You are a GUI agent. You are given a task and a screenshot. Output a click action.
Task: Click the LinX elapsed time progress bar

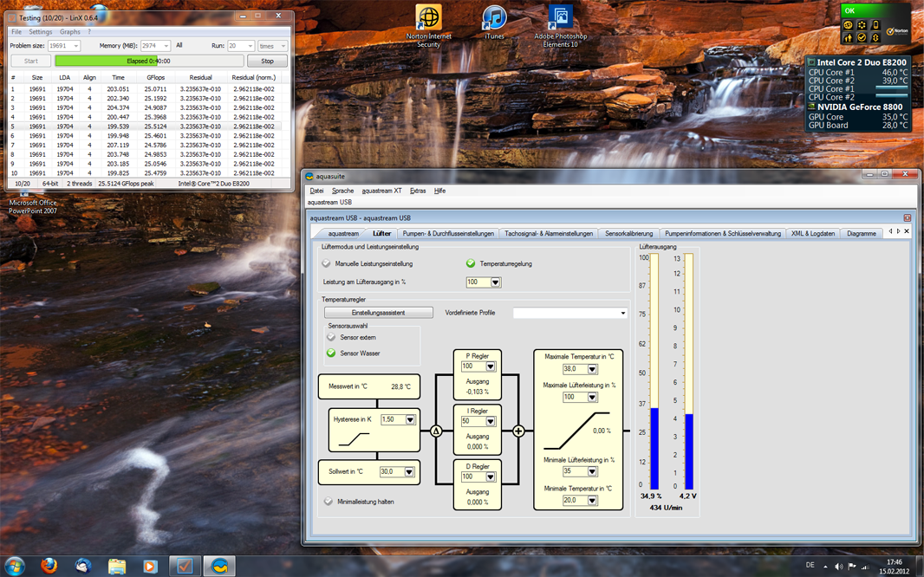pos(148,62)
